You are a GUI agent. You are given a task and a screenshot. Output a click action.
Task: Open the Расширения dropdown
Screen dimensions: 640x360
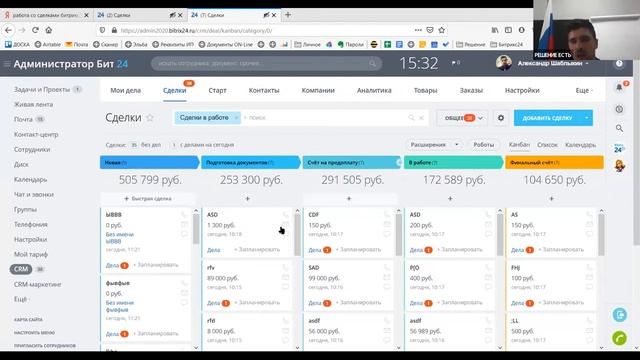coord(434,145)
